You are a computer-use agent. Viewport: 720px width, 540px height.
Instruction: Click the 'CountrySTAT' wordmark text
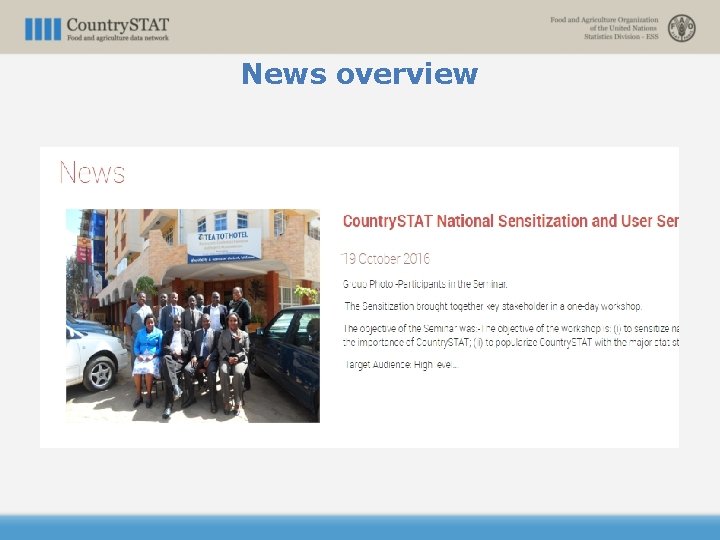[x=118, y=25]
